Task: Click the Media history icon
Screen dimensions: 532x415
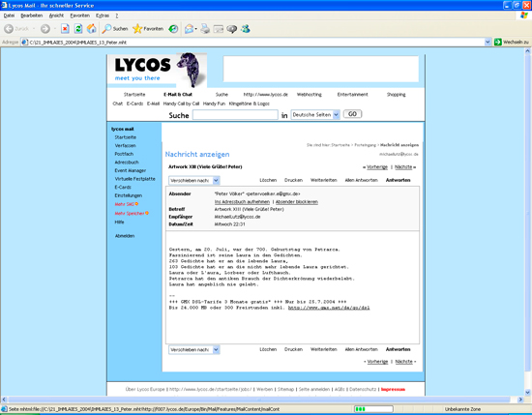Action: coord(173,29)
